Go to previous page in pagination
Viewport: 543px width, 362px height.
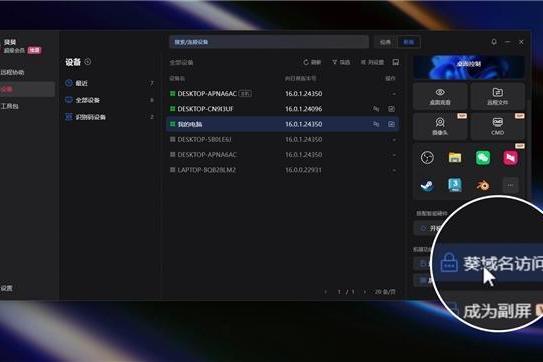pos(325,292)
